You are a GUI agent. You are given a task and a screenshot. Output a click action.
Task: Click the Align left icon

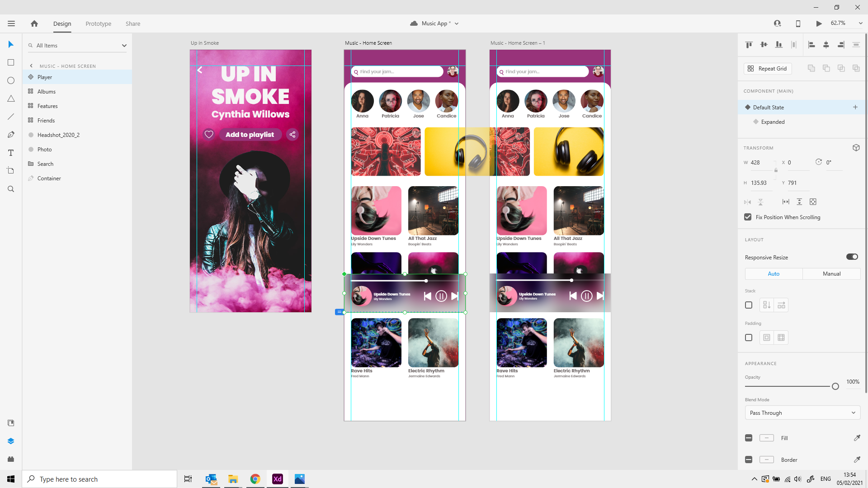tap(811, 45)
